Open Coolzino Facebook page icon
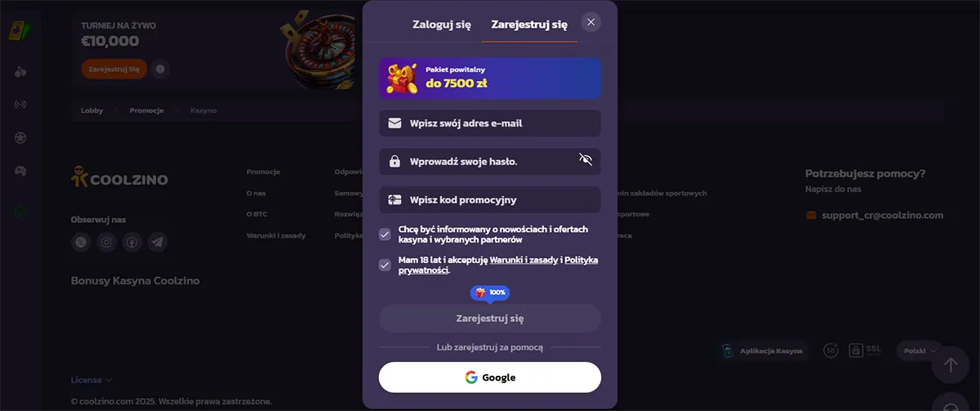The width and height of the screenshot is (980, 411). tap(131, 242)
